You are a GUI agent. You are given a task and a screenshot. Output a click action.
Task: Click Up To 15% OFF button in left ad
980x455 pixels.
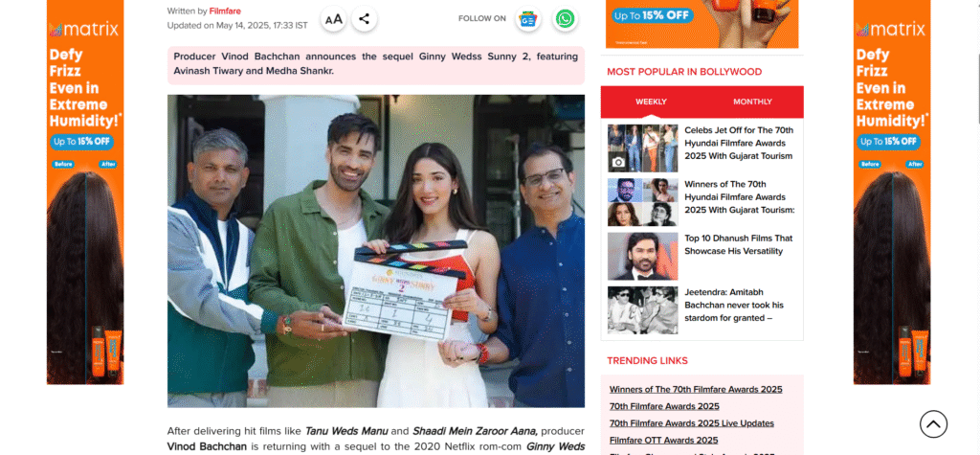coord(81,142)
